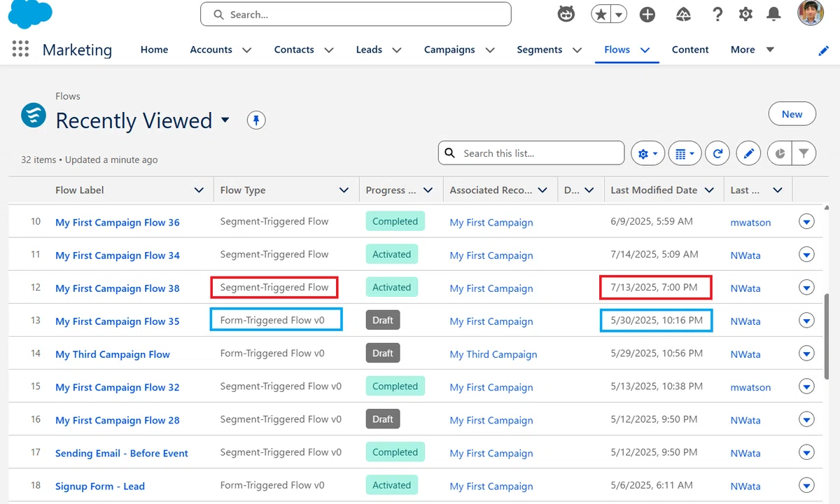Open the Setup gear icon
840x504 pixels.
[x=746, y=14]
